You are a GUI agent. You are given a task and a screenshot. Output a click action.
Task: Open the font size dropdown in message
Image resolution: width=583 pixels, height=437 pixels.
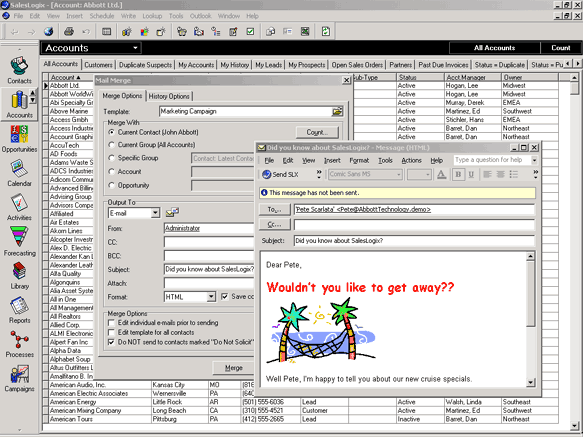pyautogui.click(x=428, y=174)
